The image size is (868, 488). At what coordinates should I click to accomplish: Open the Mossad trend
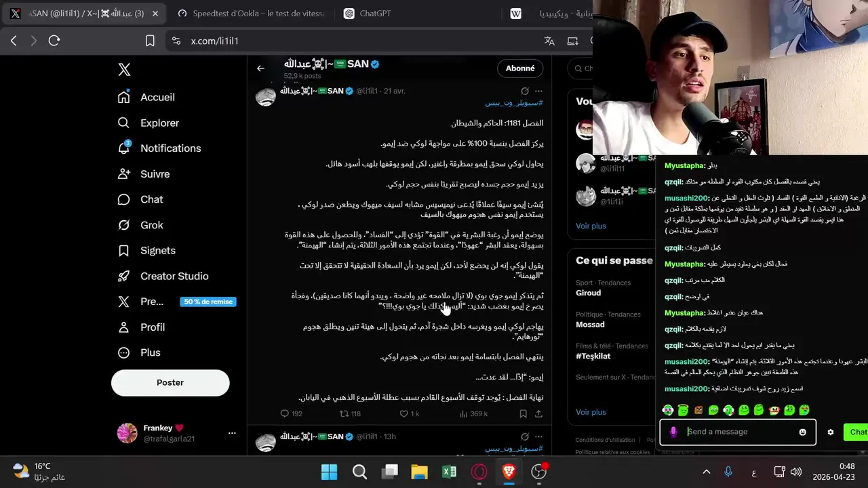(589, 325)
